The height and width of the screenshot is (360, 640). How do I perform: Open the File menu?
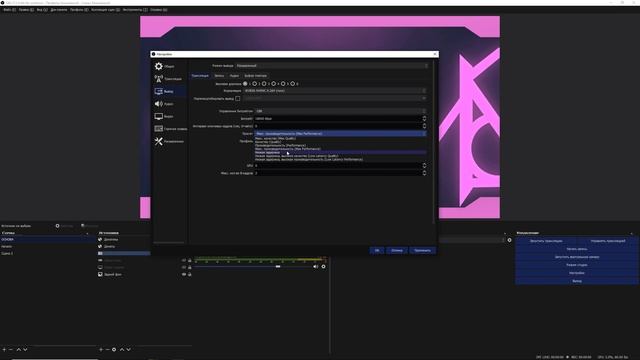pyautogui.click(x=9, y=9)
